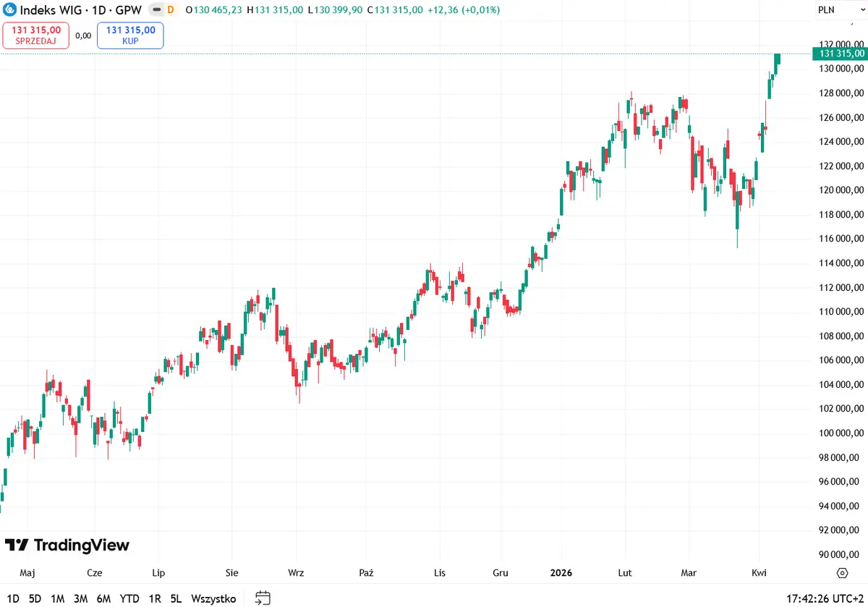Viewport: 868px width, 607px height.
Task: Select the YTD time range
Action: tap(129, 598)
